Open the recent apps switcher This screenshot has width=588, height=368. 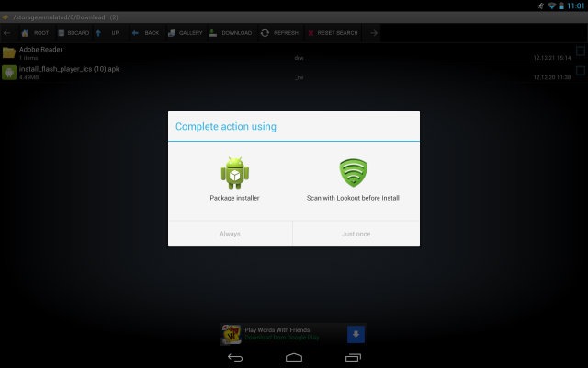pyautogui.click(x=353, y=356)
